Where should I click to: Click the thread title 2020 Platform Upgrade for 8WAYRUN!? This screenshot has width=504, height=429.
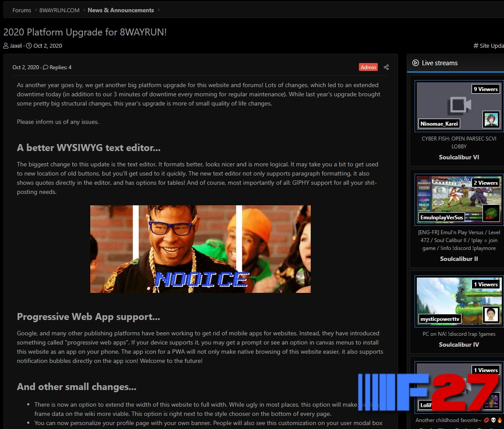[85, 32]
